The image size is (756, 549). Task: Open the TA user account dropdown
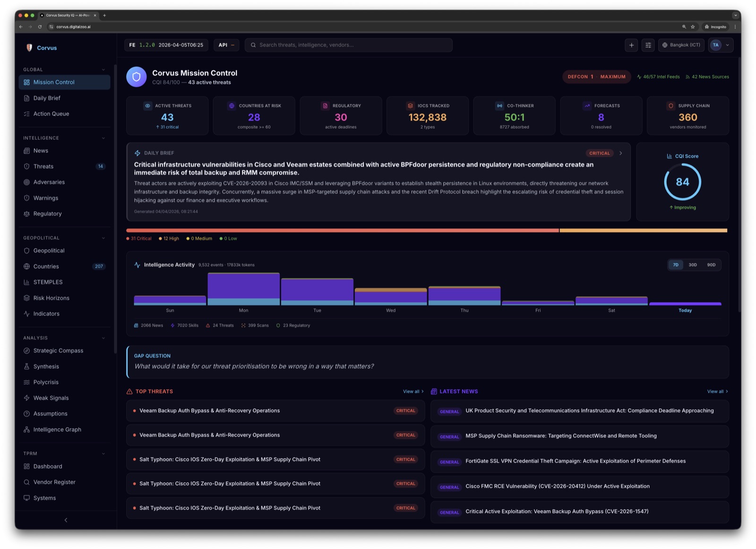click(x=721, y=45)
